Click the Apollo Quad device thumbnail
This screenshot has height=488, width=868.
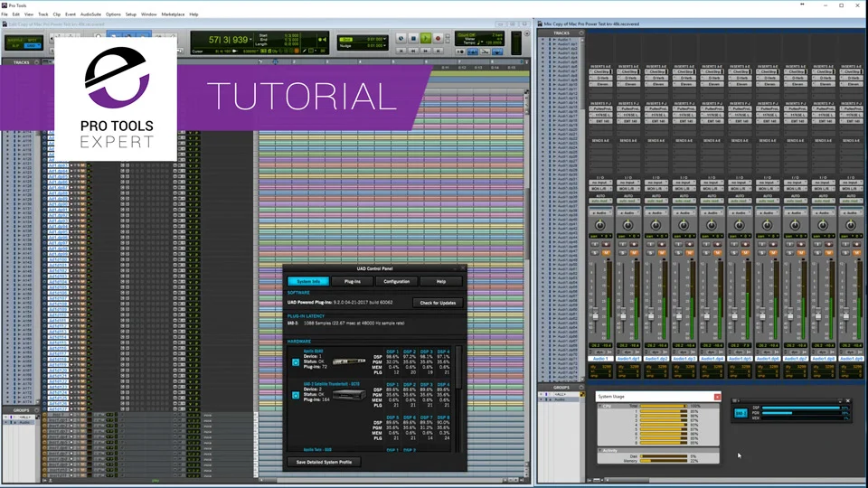tap(348, 361)
